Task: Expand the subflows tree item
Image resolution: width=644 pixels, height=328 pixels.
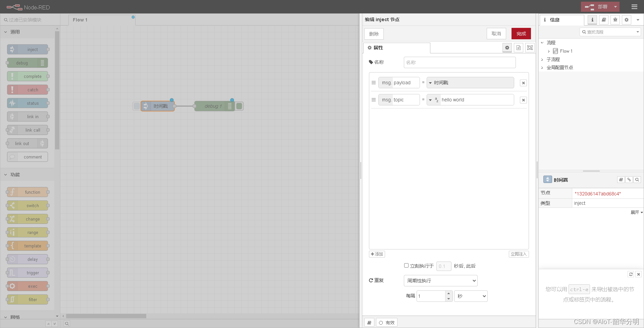Action: pos(542,59)
